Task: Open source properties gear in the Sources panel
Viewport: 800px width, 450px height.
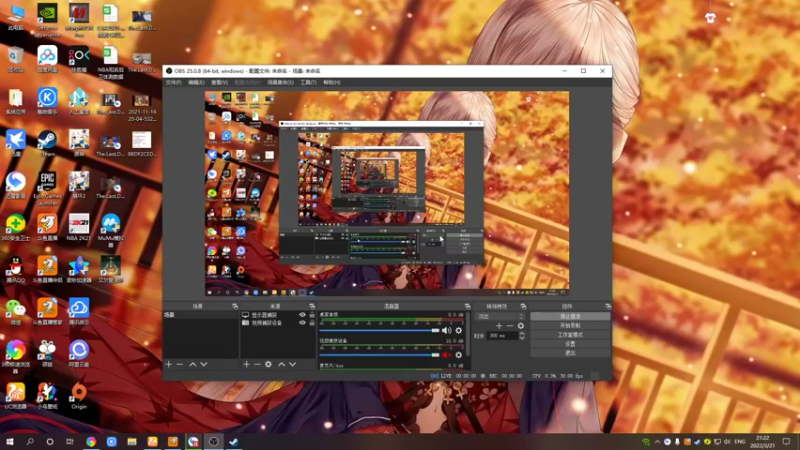Action: tap(268, 364)
